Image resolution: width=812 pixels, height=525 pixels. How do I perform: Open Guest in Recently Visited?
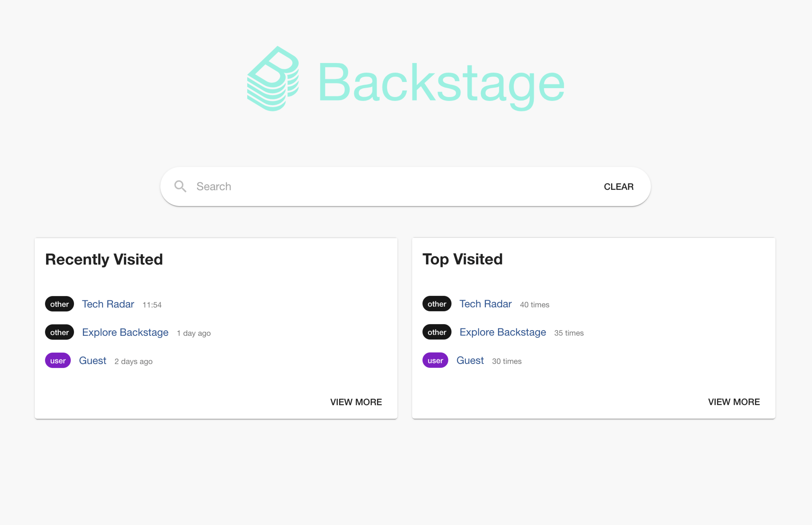[x=93, y=360]
